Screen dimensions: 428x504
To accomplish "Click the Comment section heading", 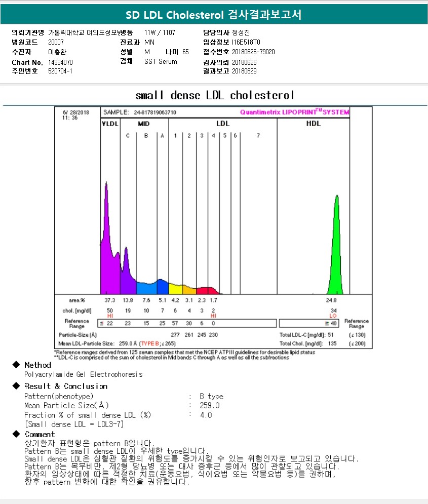I will pyautogui.click(x=40, y=434).
